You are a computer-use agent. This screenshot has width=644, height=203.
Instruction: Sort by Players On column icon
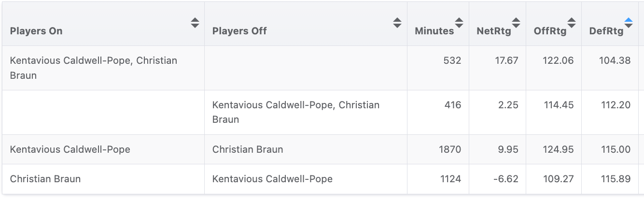tap(195, 23)
